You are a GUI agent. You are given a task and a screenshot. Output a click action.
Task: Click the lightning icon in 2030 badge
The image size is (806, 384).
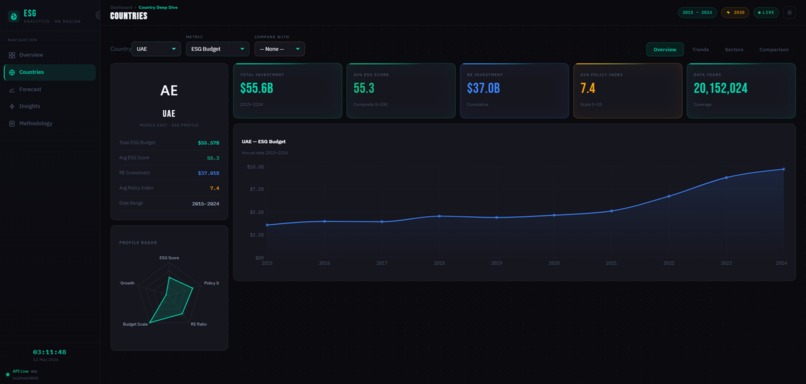coord(728,12)
